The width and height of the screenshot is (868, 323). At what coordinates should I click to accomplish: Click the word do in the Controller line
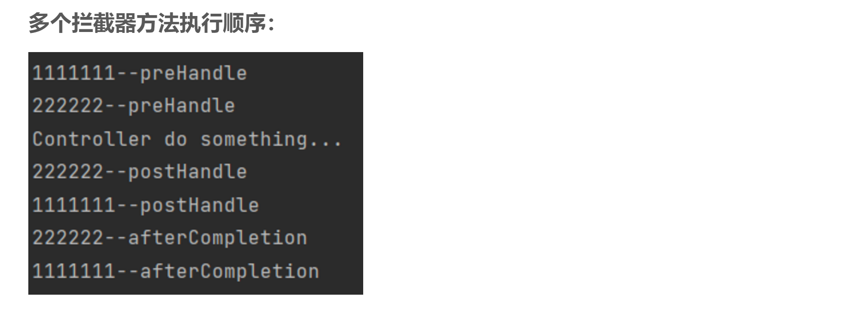click(175, 139)
